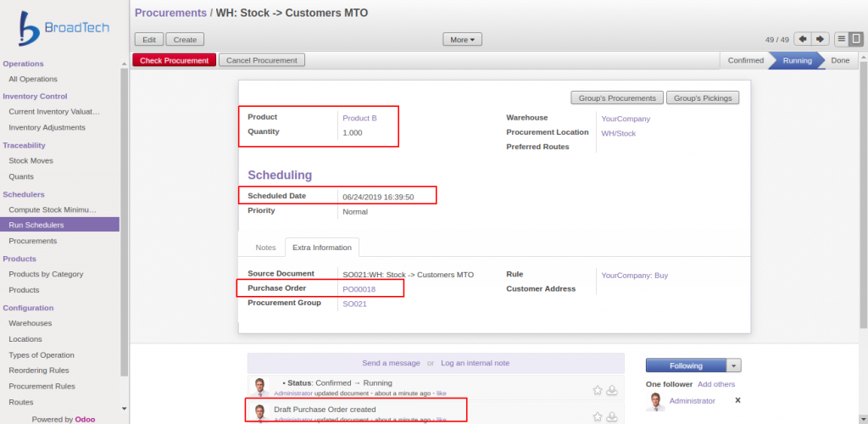Click scheduled date value 06/24/2019 16:39:50
The width and height of the screenshot is (868, 424).
(378, 197)
